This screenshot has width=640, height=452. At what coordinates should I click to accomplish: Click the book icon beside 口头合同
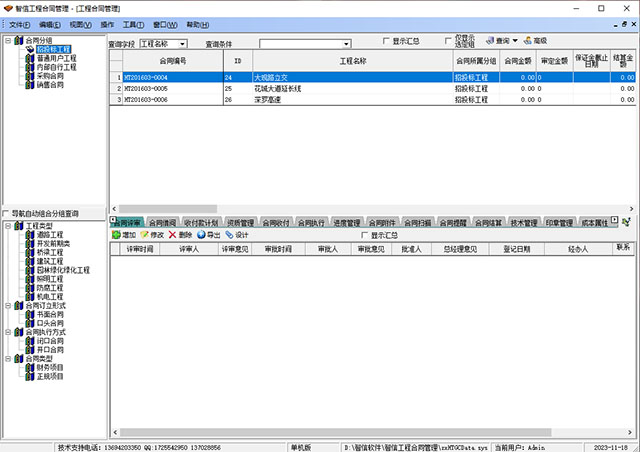(30, 323)
